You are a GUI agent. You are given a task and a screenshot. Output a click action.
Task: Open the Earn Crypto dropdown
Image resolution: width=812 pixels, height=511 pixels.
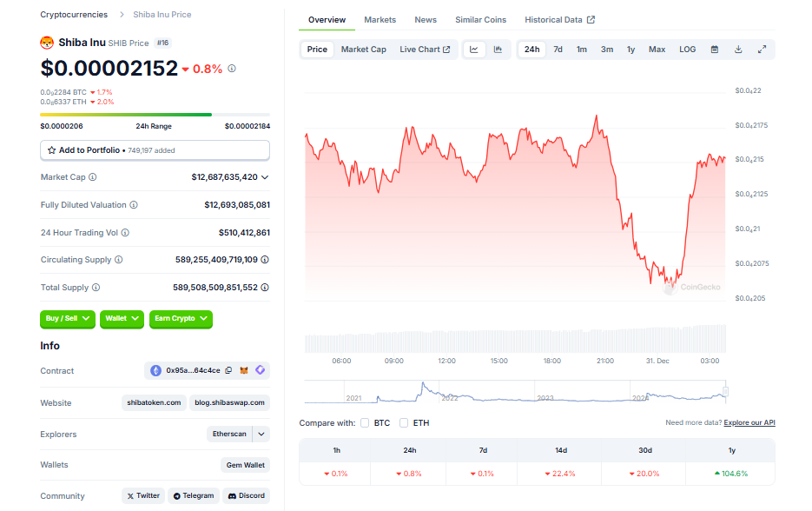(x=181, y=319)
